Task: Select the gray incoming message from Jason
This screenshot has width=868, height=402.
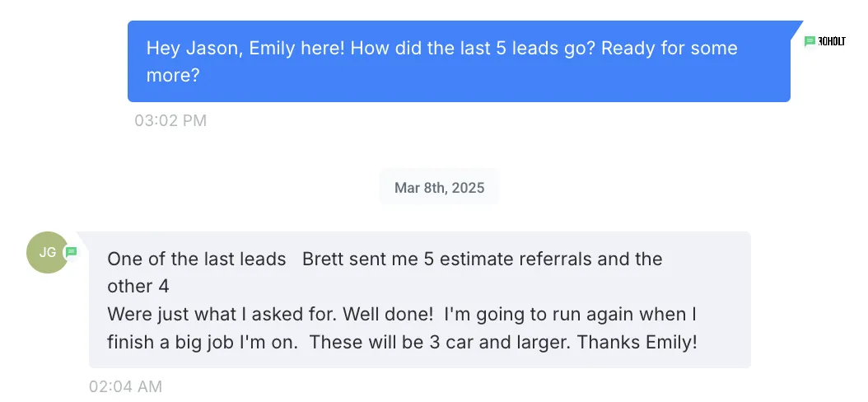Action: [420, 300]
